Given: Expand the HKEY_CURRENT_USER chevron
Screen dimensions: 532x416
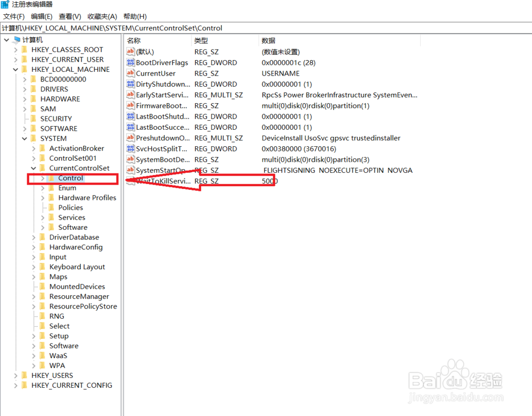Looking at the screenshot, I should click(x=15, y=60).
